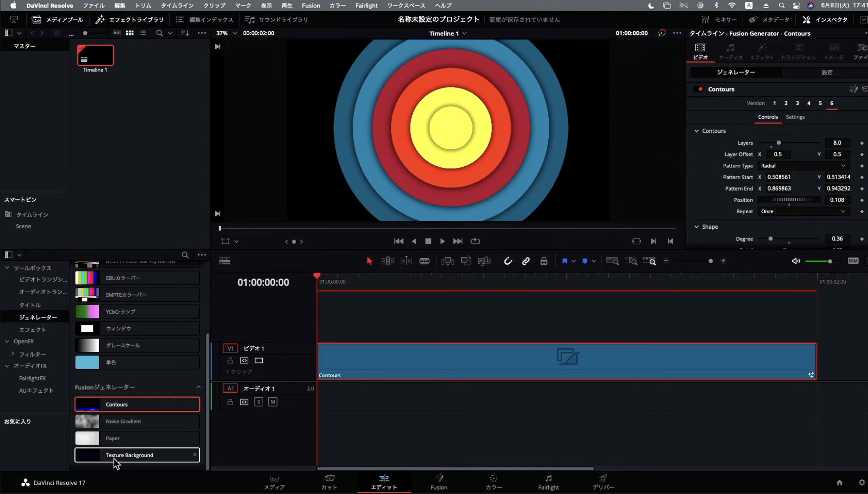Click the position lock icon in toolbar
The height and width of the screenshot is (494, 868).
point(544,261)
